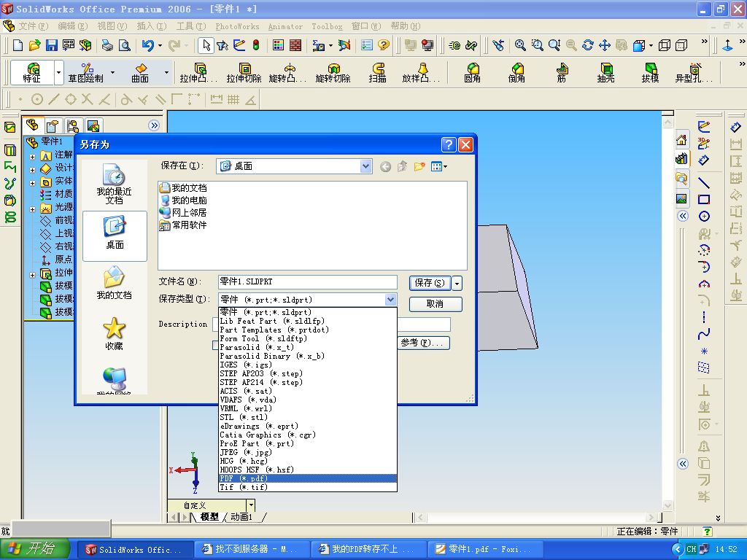Open the 保存在 location dropdown
Screen dimensions: 747x560
365,166
